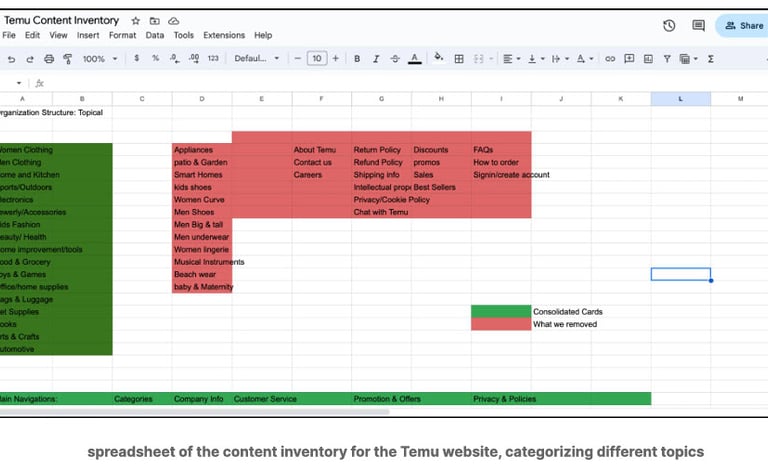Open the File menu

[x=9, y=35]
